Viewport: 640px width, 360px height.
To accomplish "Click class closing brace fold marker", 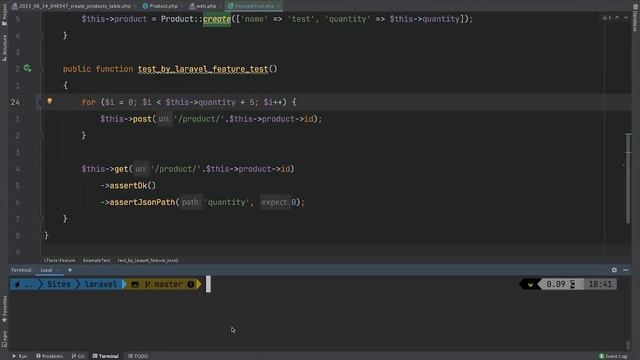I will (x=41, y=236).
